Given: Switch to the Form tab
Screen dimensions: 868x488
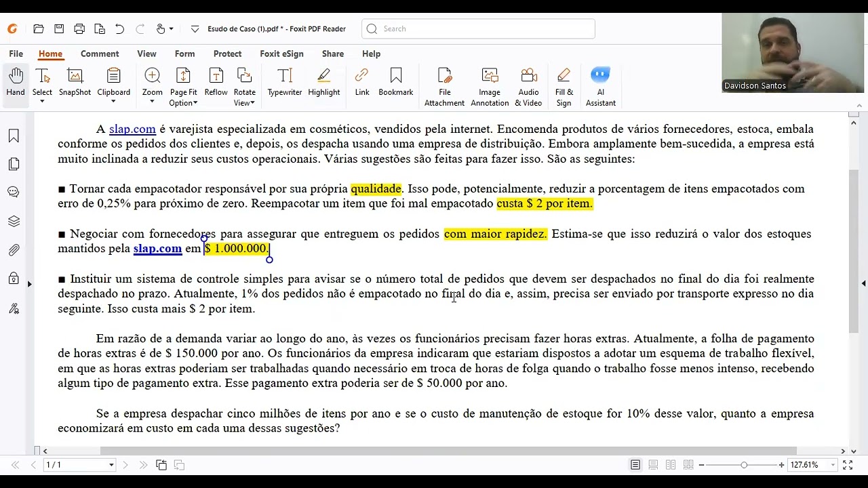Looking at the screenshot, I should click(x=184, y=54).
